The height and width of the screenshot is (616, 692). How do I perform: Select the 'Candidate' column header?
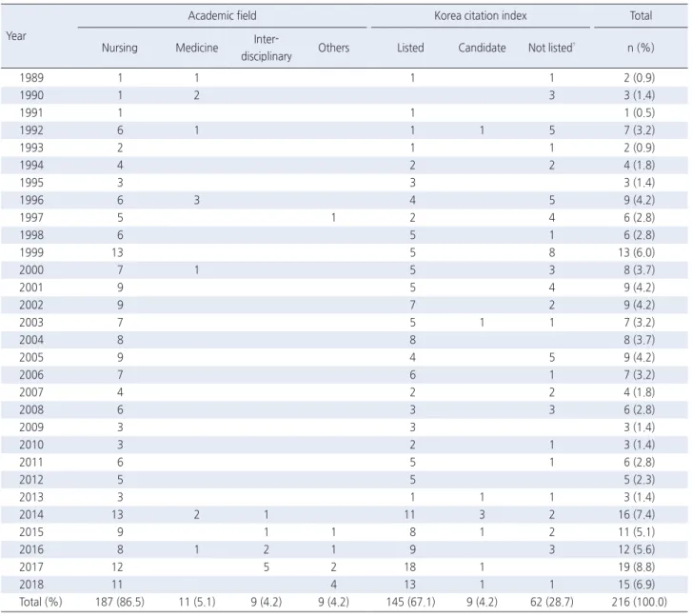pyautogui.click(x=482, y=48)
